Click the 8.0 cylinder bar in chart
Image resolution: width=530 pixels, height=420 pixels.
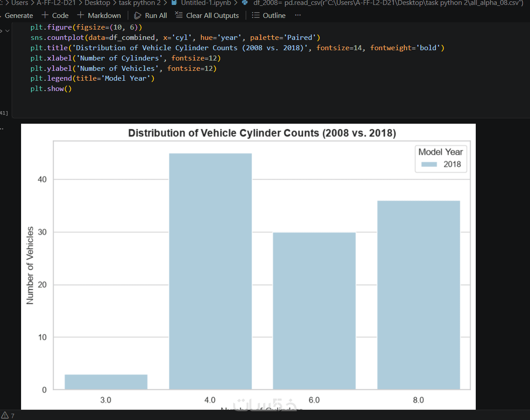[x=418, y=295]
